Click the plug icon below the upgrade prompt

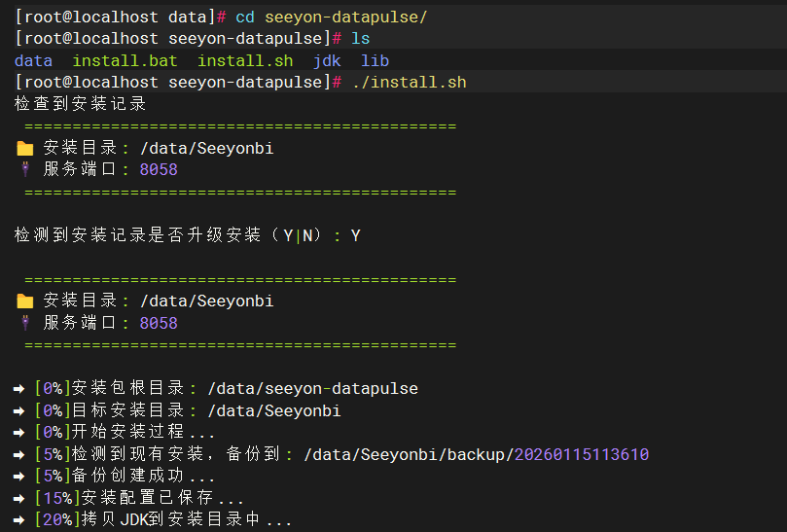24,323
